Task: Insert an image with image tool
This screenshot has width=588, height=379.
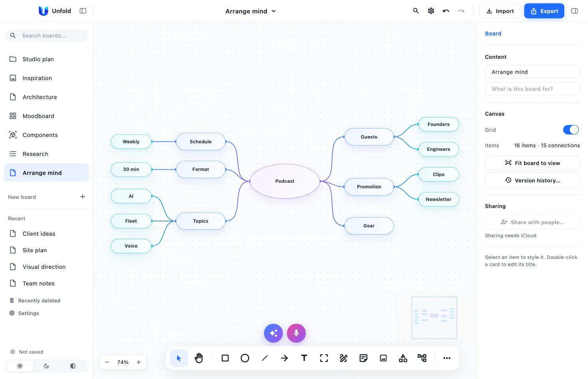Action: click(x=383, y=358)
